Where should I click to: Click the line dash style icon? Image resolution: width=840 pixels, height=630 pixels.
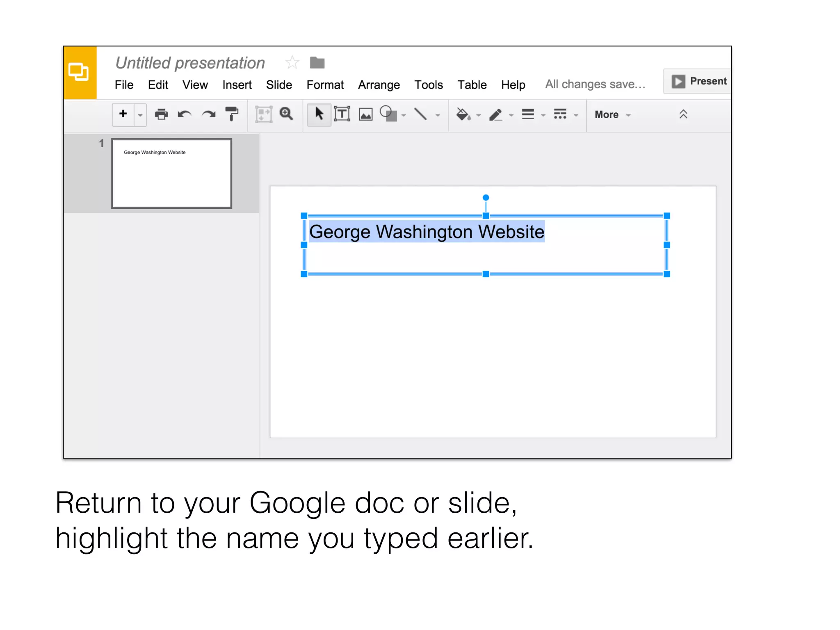point(560,114)
